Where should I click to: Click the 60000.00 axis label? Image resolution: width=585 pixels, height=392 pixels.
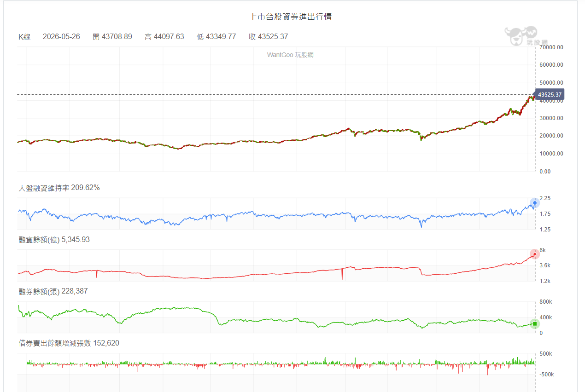tap(551, 65)
